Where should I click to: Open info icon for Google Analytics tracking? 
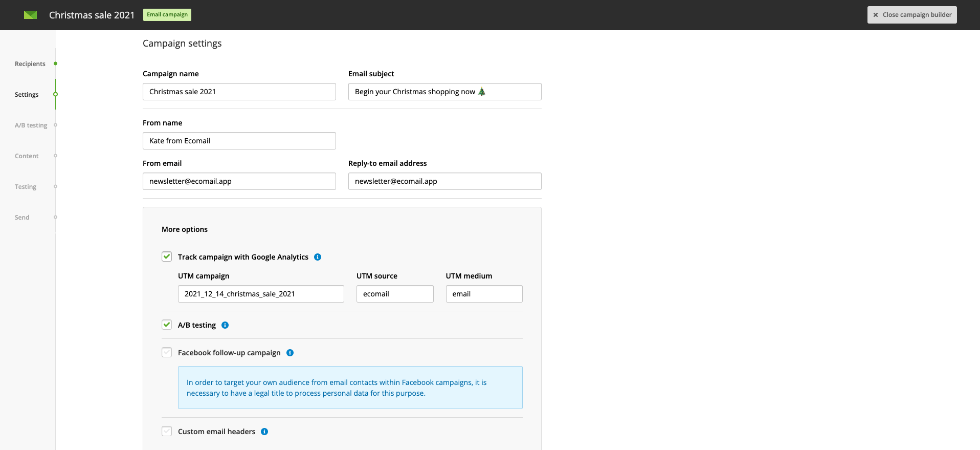pyautogui.click(x=318, y=257)
